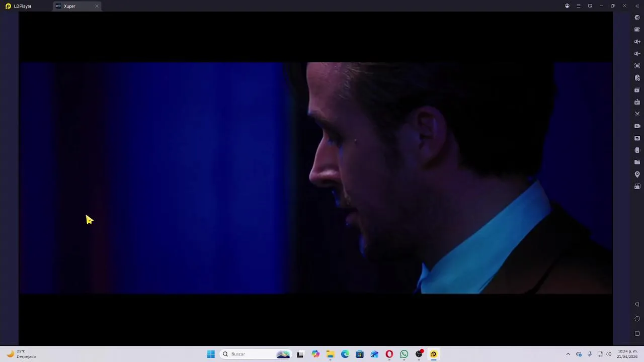The image size is (644, 362).
Task: Tap the video playback area
Action: (315, 178)
